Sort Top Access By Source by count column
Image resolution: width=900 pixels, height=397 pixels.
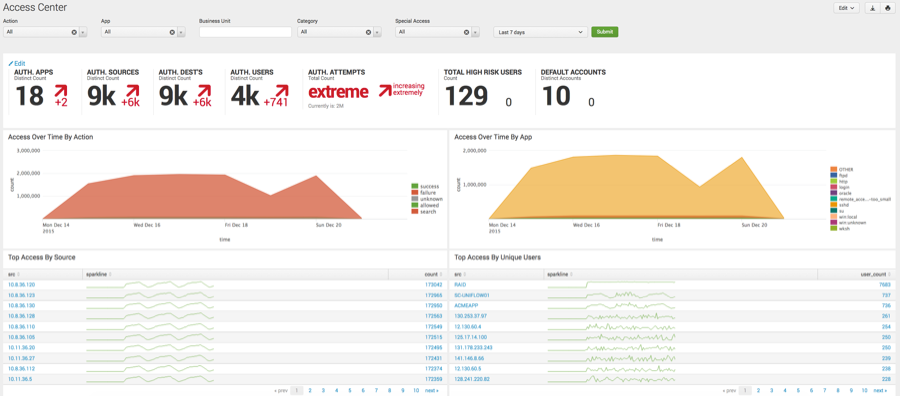(x=433, y=275)
